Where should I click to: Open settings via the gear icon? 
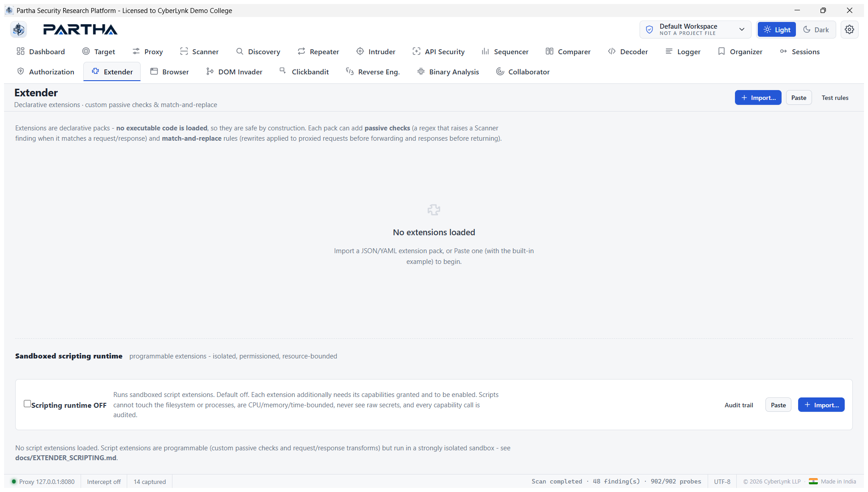tap(849, 30)
